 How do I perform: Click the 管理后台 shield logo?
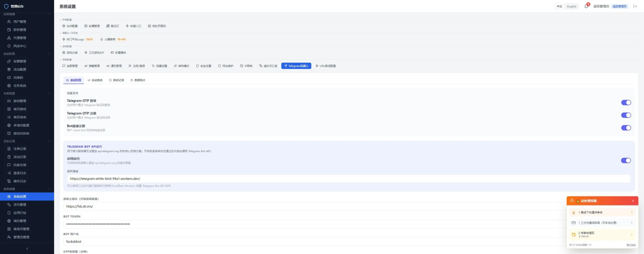[6, 6]
